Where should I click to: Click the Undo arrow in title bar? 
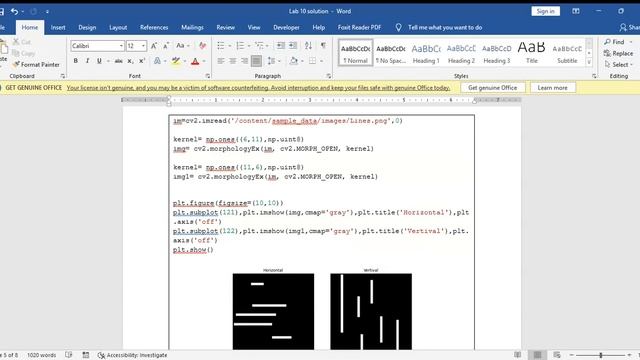click(x=14, y=11)
